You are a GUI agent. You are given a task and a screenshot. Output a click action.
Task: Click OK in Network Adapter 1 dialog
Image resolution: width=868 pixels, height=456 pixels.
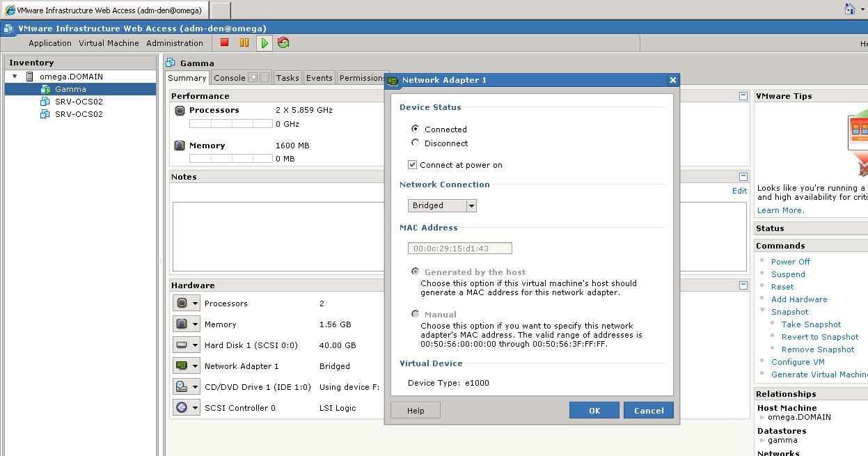(x=594, y=410)
